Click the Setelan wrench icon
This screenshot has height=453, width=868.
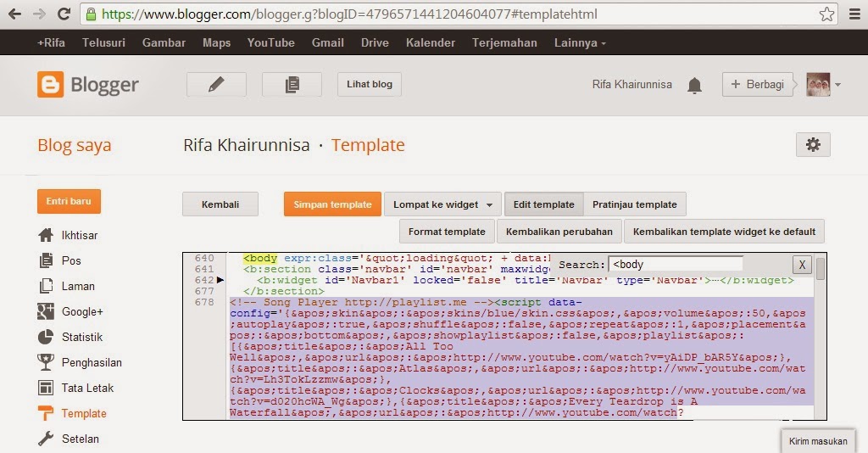coord(46,439)
